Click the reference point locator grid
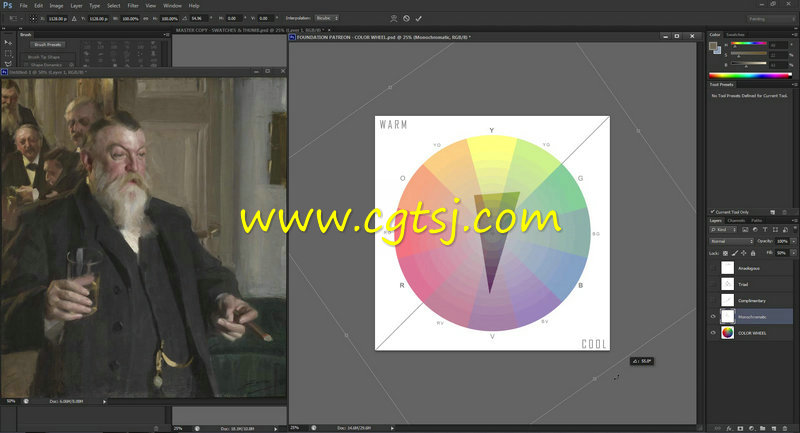The image size is (800, 433). 33,18
